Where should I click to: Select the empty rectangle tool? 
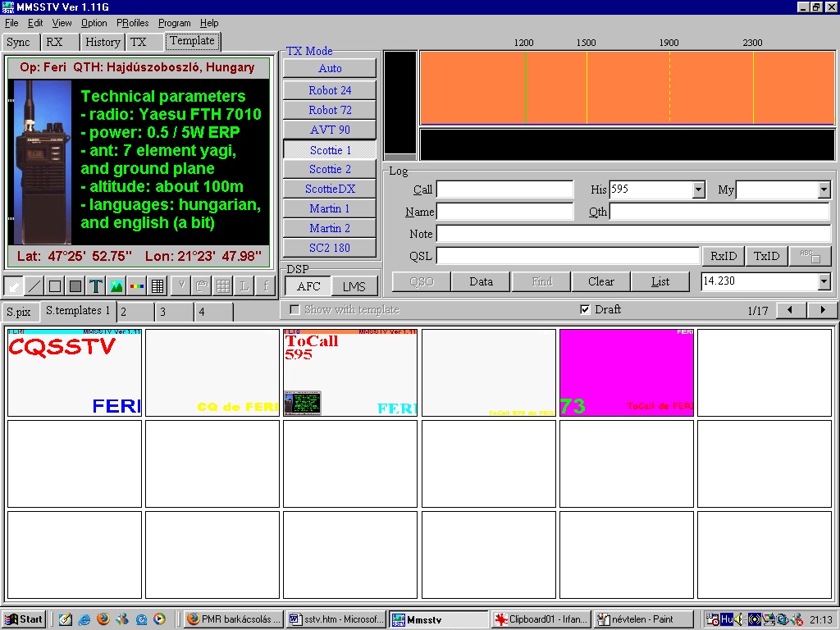(x=55, y=286)
